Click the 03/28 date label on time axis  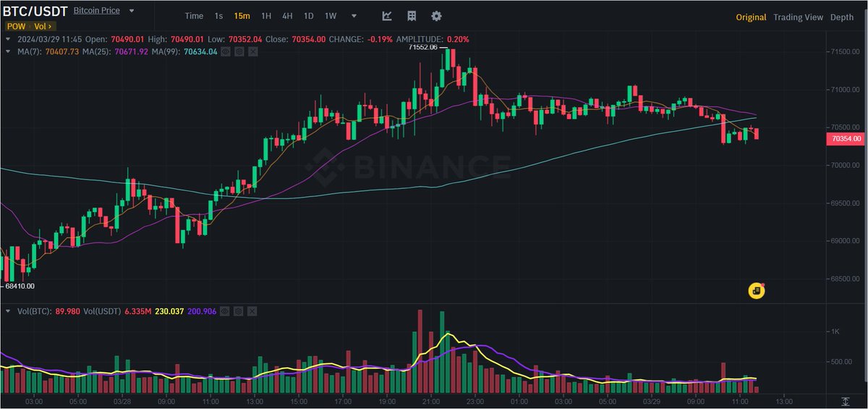[x=123, y=401]
